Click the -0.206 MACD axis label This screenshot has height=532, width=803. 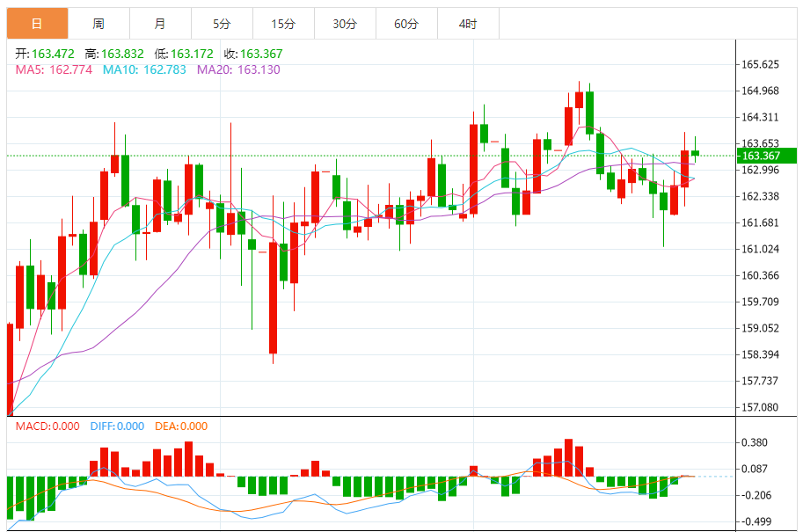coord(756,495)
